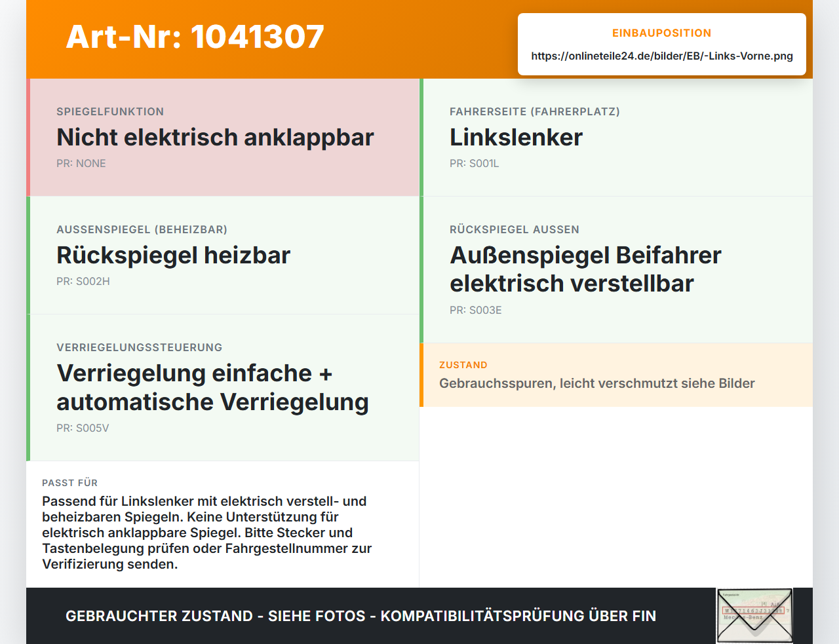Click the PR: S001L code
Screen dimensions: 839x644
[x=474, y=163]
